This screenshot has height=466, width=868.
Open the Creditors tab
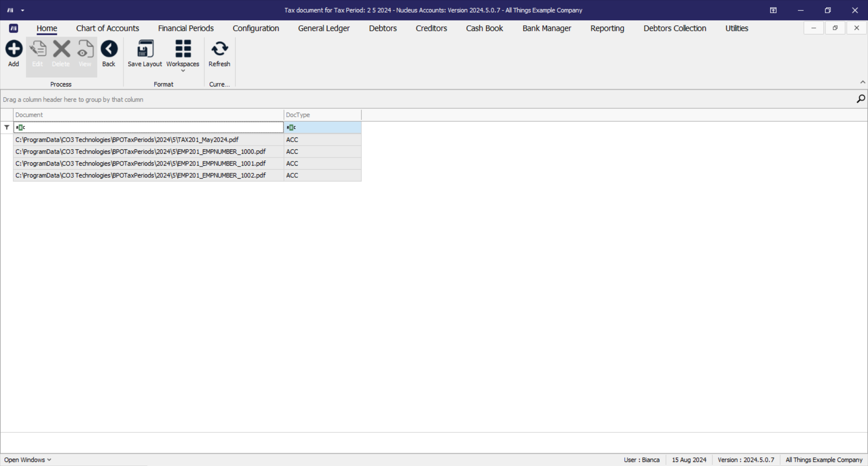431,28
